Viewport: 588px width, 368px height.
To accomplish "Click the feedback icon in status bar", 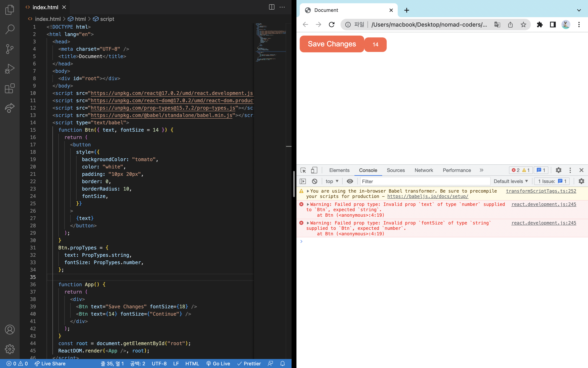I will (271, 364).
